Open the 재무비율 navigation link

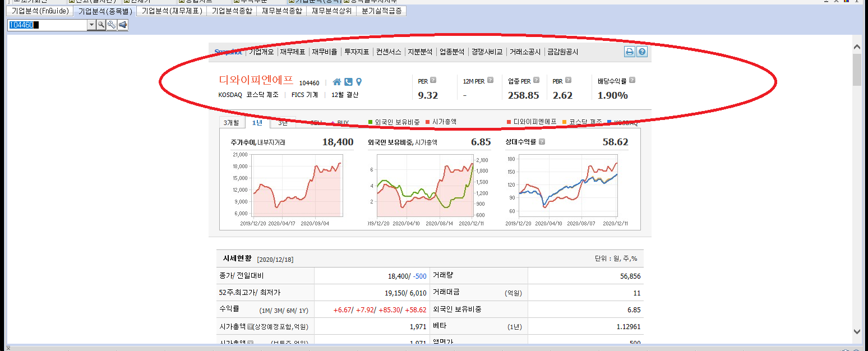325,52
